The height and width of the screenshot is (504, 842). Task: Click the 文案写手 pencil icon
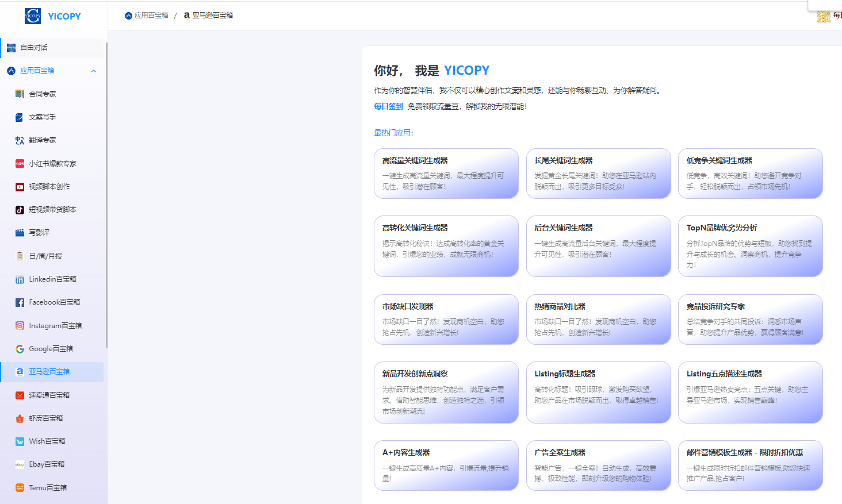pos(20,117)
